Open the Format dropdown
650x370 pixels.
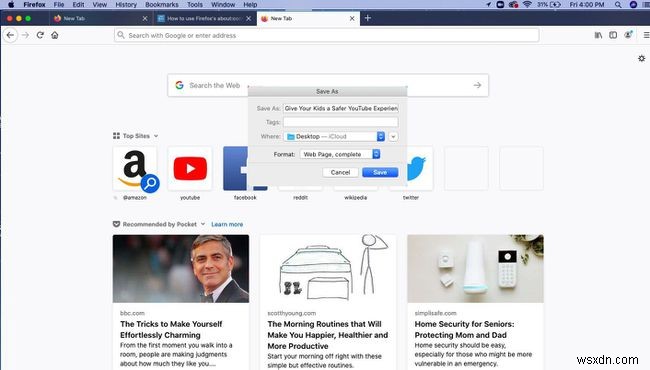pos(340,154)
